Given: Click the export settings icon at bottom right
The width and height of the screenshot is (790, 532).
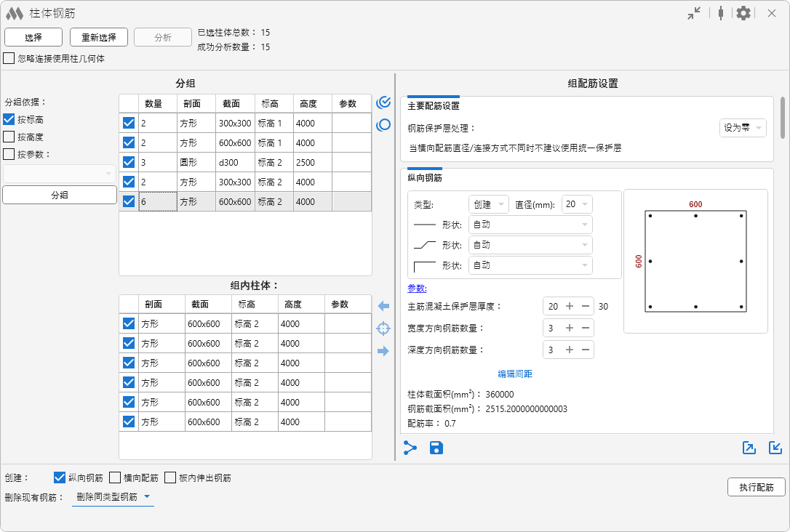Looking at the screenshot, I should coord(749,448).
